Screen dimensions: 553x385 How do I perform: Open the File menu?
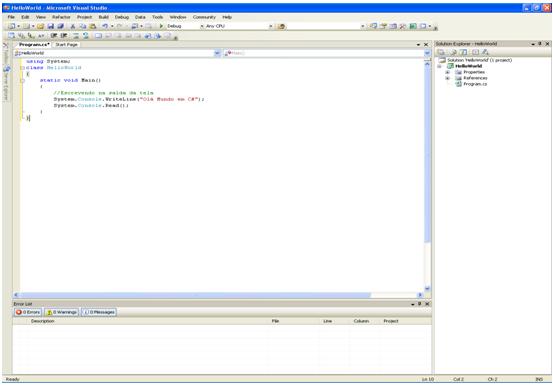(x=11, y=17)
